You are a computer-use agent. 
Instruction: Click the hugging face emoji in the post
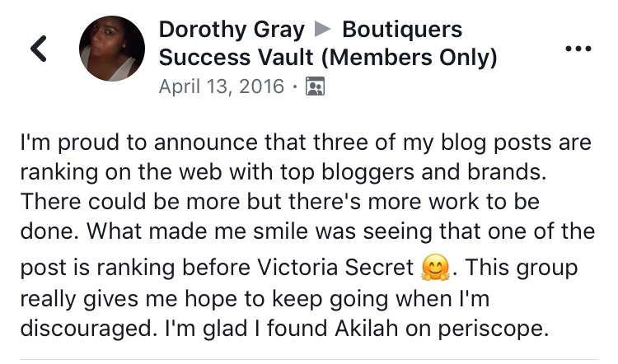coord(435,268)
